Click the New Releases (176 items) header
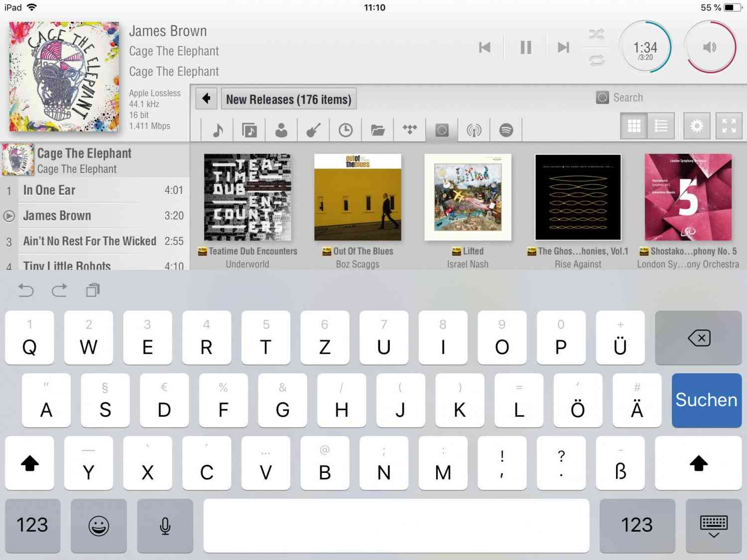The width and height of the screenshot is (747, 560). tap(289, 99)
